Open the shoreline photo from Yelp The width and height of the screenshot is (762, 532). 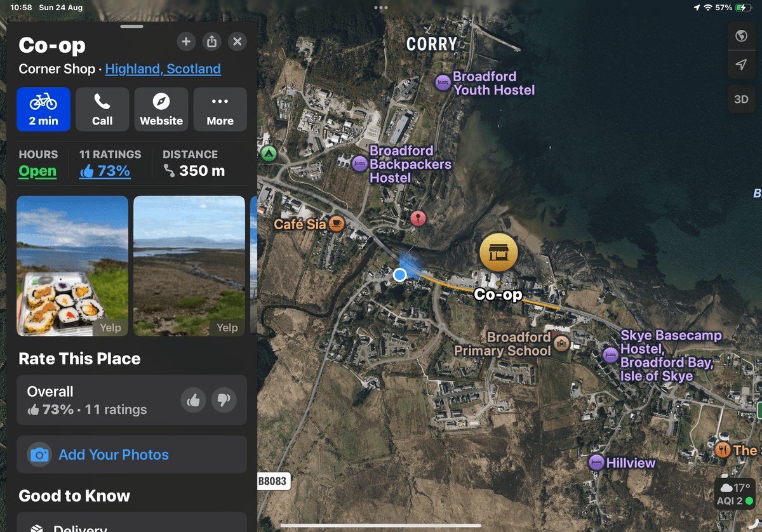(189, 266)
